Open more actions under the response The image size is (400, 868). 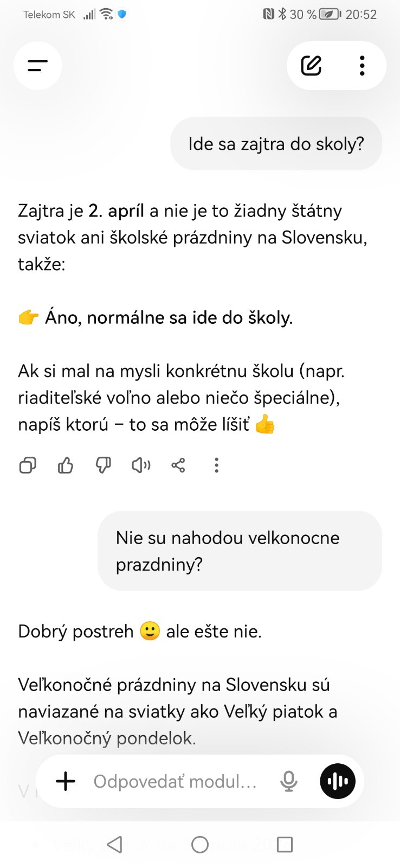216,465
